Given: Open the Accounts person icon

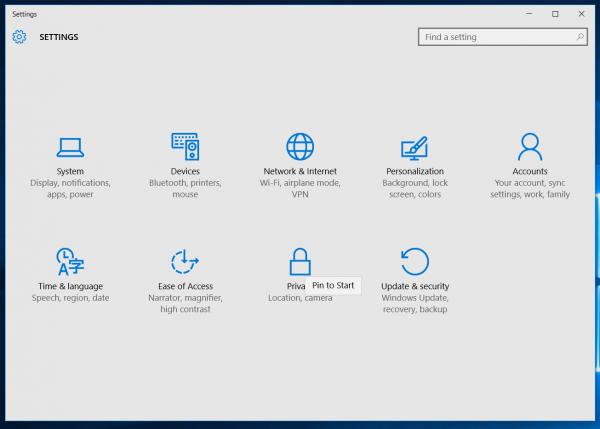Looking at the screenshot, I should pos(530,147).
